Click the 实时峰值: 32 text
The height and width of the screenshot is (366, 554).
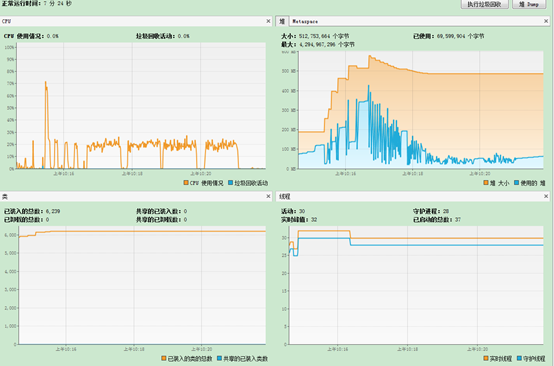pos(299,220)
